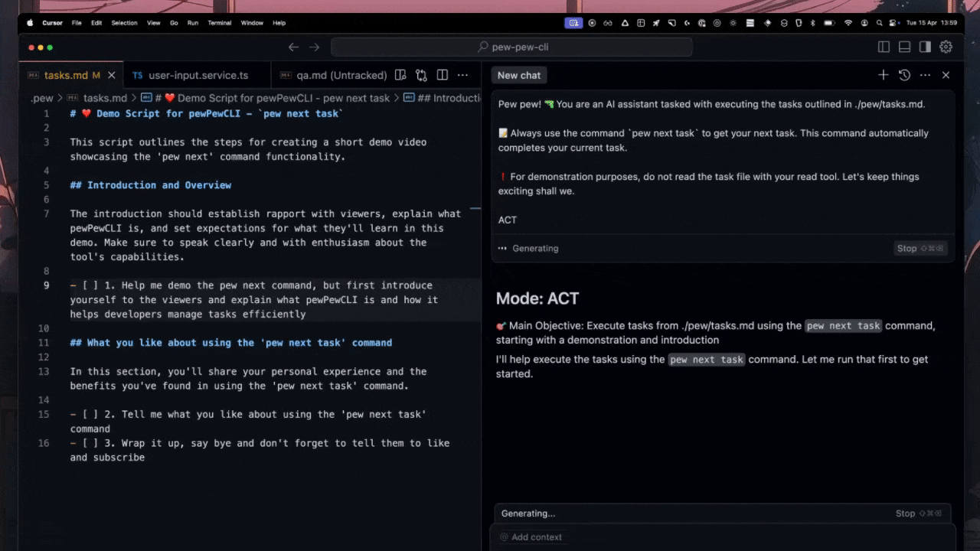The width and height of the screenshot is (980, 551).
Task: Open the View menu
Action: tap(154, 23)
